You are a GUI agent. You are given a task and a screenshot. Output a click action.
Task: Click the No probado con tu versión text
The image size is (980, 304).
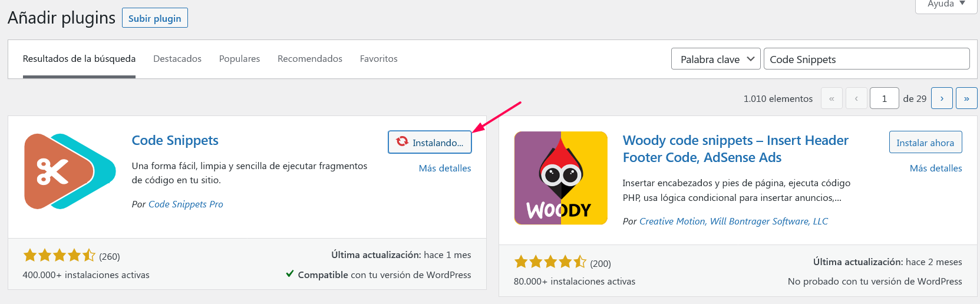point(875,281)
